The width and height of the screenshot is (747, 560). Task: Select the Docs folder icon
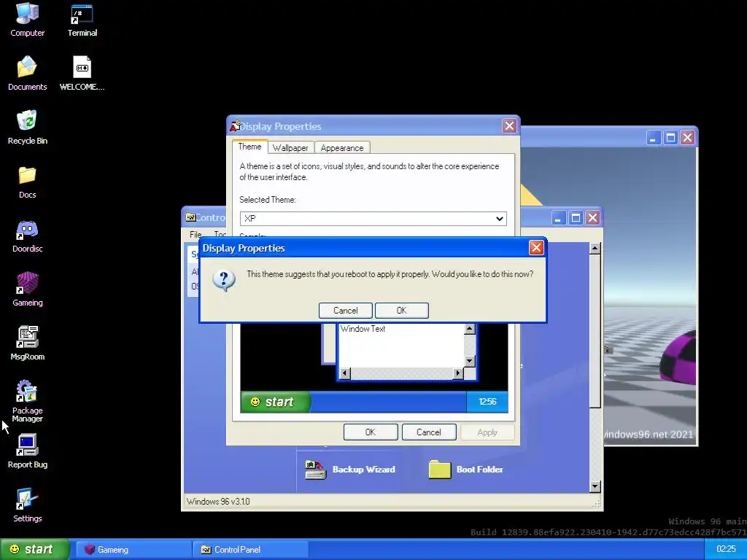[x=27, y=181]
